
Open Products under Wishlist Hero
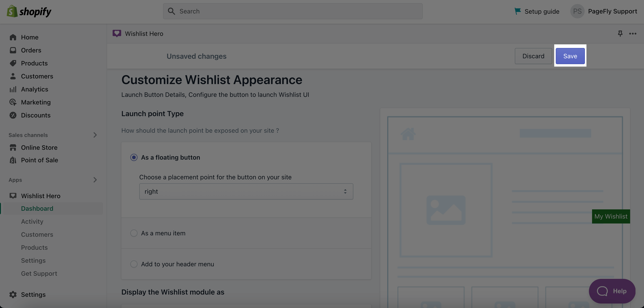[x=34, y=247]
